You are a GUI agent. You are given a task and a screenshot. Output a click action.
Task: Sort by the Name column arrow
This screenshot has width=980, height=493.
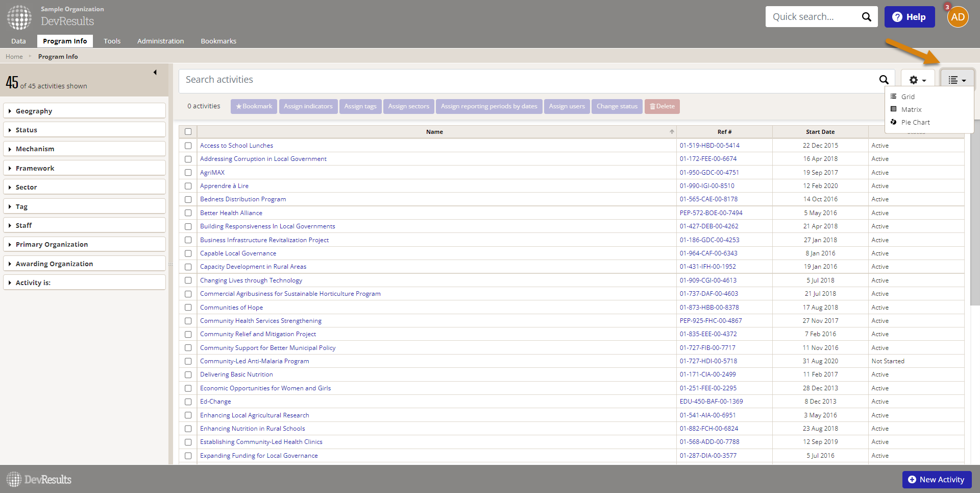pos(672,132)
